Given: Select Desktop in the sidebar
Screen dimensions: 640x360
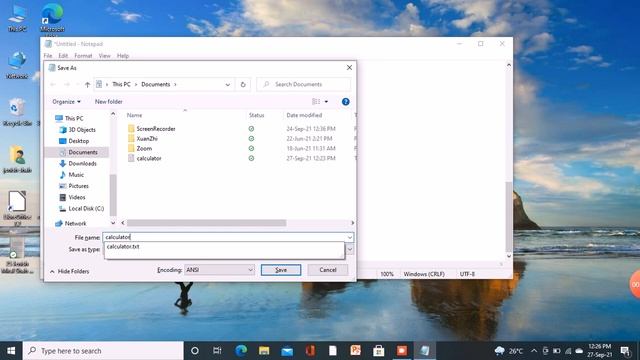Looking at the screenshot, I should coord(74,141).
